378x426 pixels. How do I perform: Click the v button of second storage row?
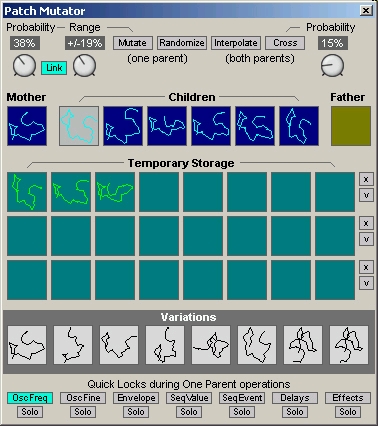366,239
